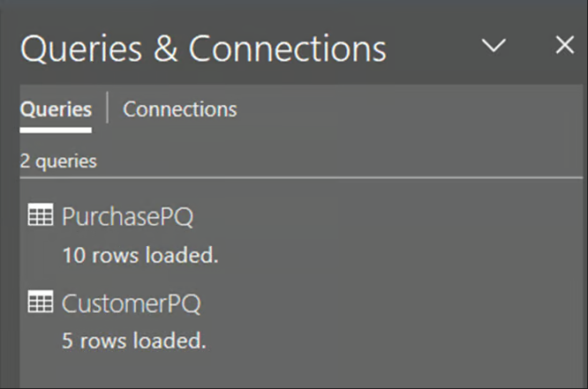
Task: Click the CustomerPQ table icon
Action: coord(41,303)
